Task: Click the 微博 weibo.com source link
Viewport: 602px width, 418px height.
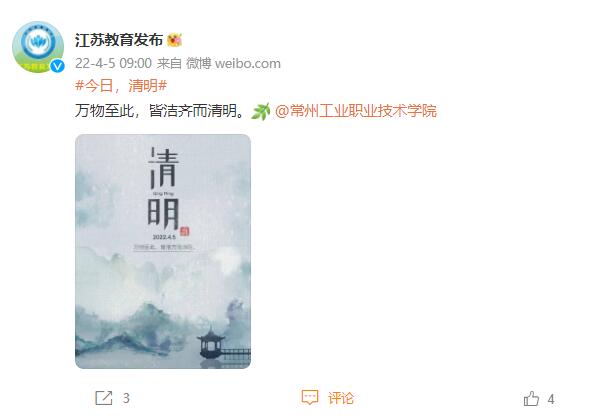Action: (233, 63)
